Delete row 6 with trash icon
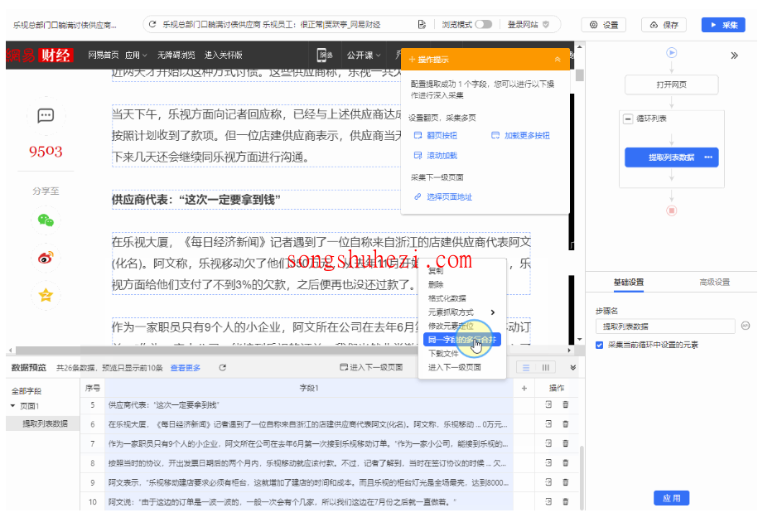Viewport: 758px width, 532px height. click(x=566, y=423)
